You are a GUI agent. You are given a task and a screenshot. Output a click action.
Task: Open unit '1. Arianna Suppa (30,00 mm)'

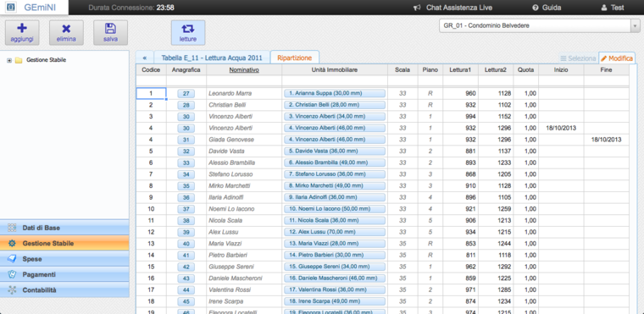pyautogui.click(x=335, y=94)
